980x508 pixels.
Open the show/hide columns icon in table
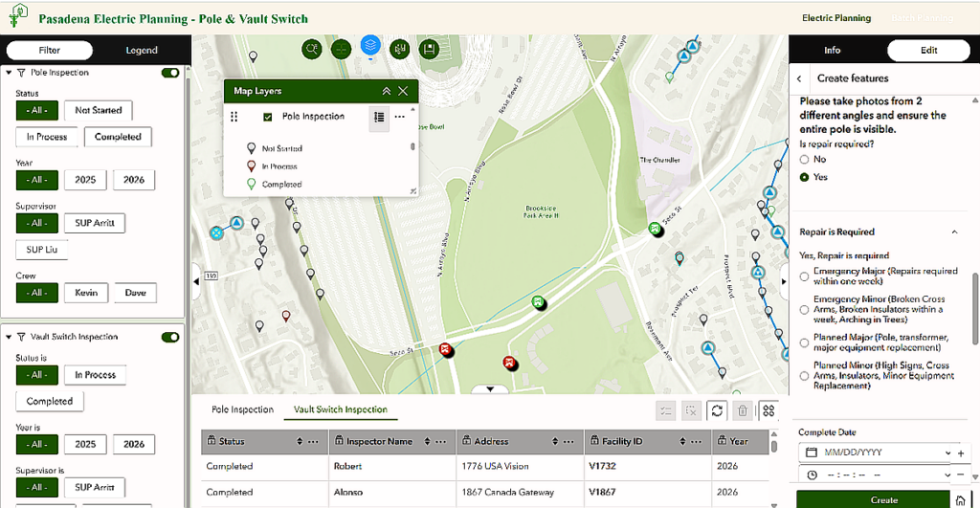[x=768, y=410]
